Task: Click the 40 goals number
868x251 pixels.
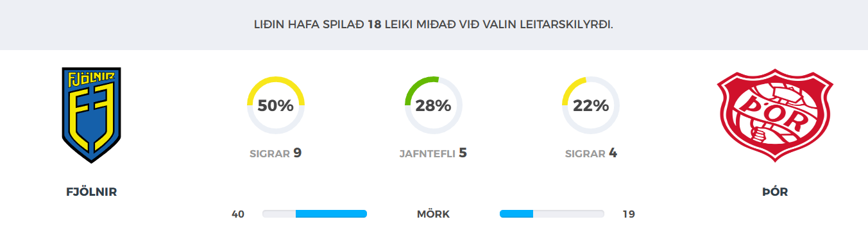Action: click(238, 214)
